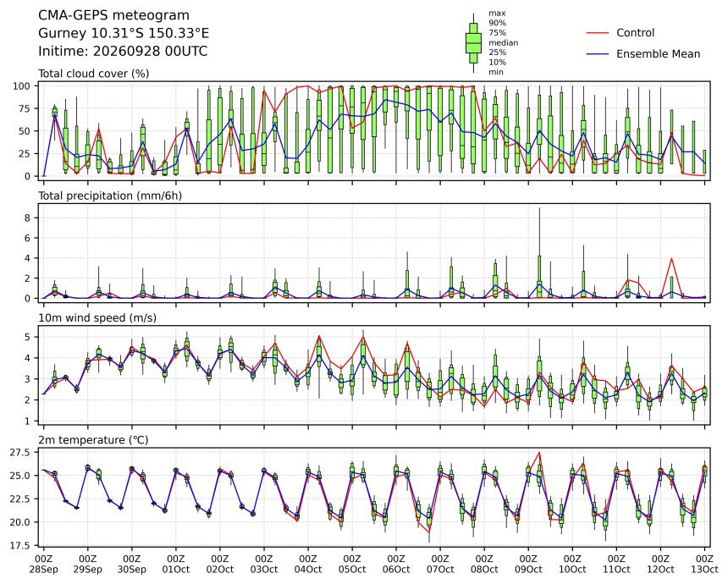Select the Control legend label
This screenshot has width=728, height=584.
tap(635, 33)
